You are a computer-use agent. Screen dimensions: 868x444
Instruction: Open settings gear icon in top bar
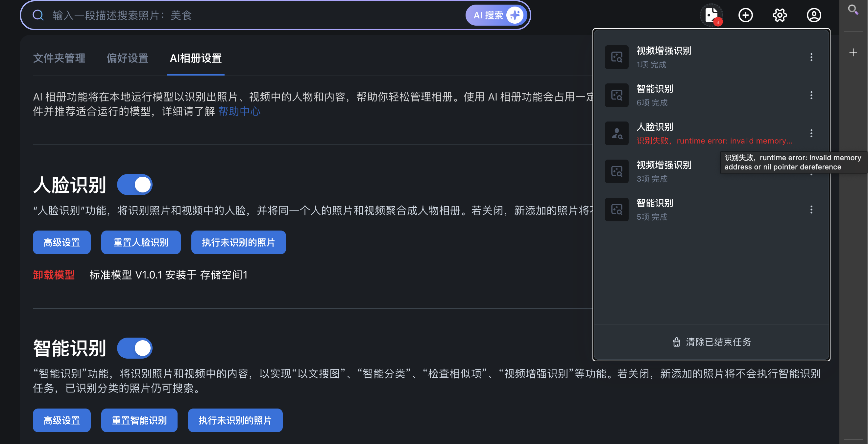(779, 15)
